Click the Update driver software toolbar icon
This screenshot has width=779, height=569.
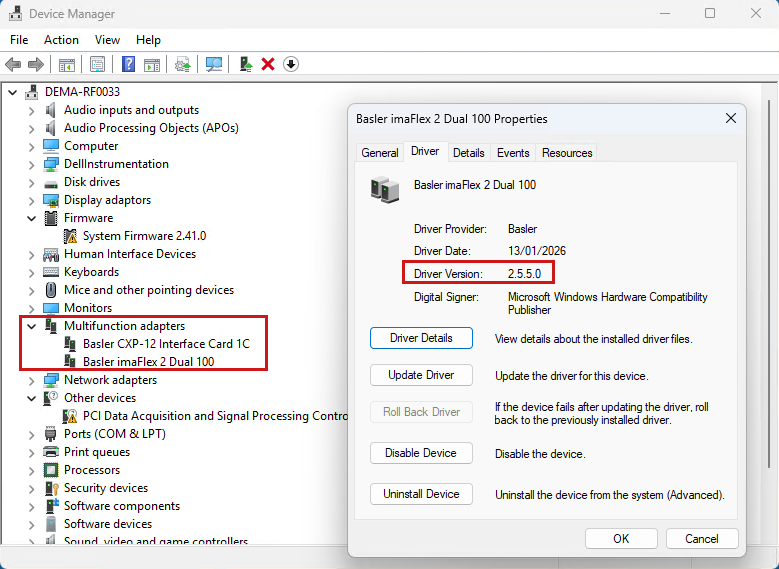click(x=183, y=64)
